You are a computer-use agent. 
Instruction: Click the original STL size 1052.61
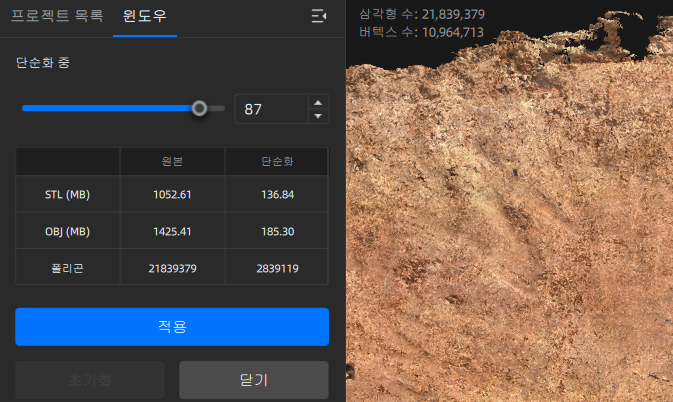pyautogui.click(x=172, y=194)
